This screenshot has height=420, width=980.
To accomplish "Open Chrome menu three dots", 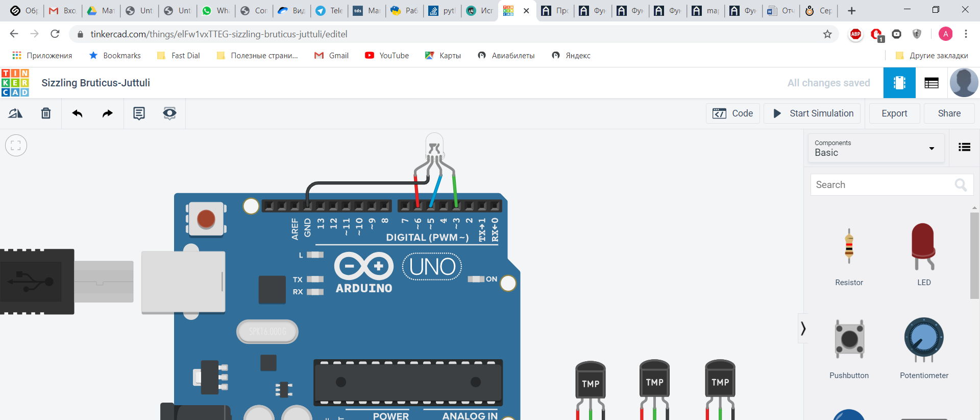I will point(966,34).
